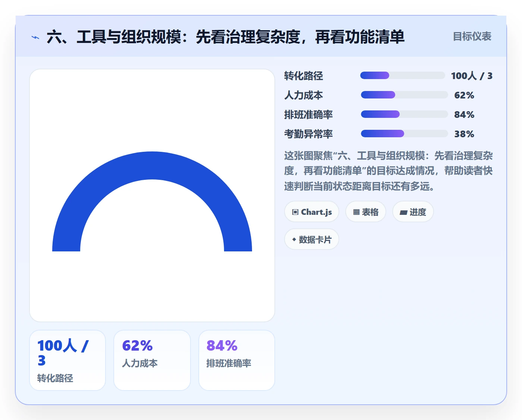Click the title 六、工具与组织规模

pyautogui.click(x=226, y=37)
